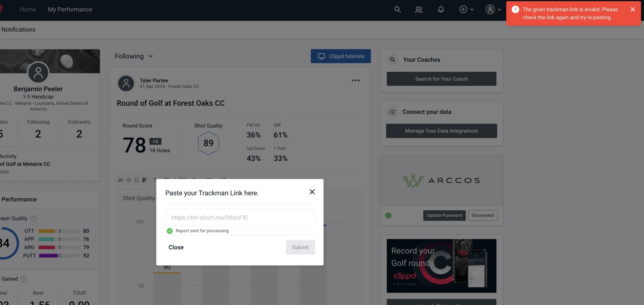Expand the add button dropdown arrow
The height and width of the screenshot is (305, 644).
472,9
